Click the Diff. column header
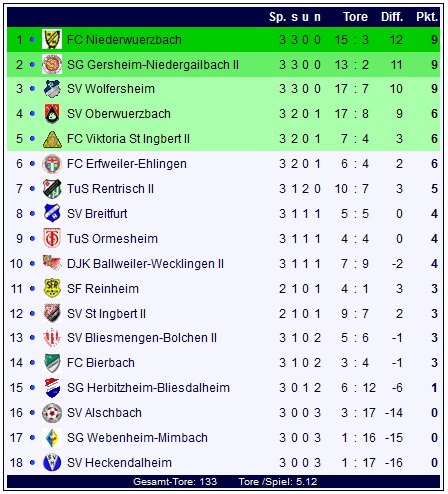 pyautogui.click(x=392, y=17)
